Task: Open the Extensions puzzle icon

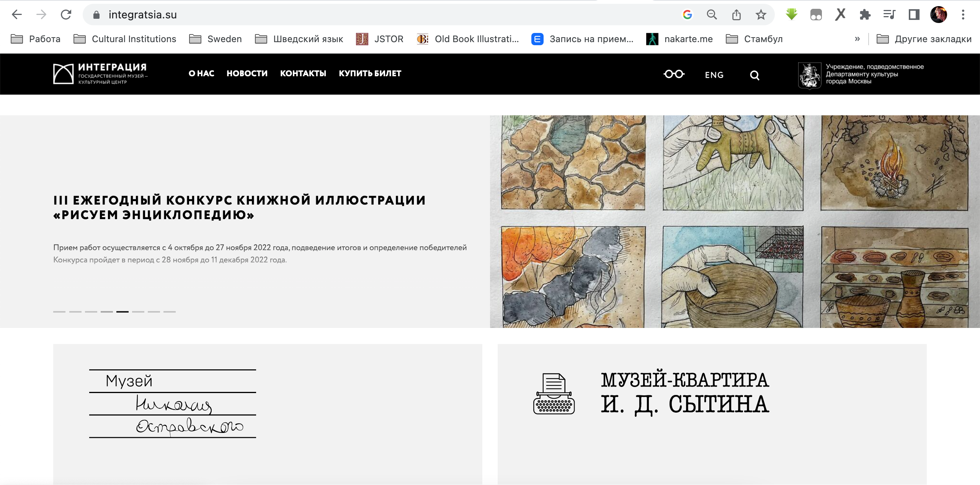Action: click(865, 15)
